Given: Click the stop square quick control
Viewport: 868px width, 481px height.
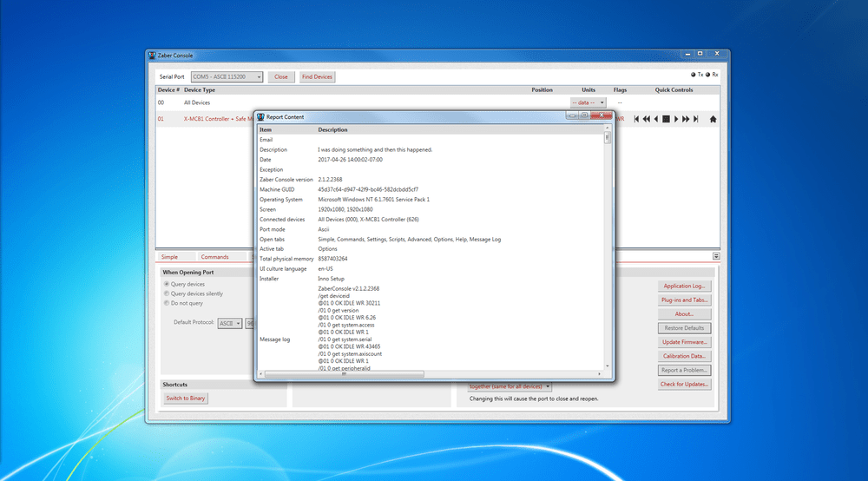Looking at the screenshot, I should point(666,119).
